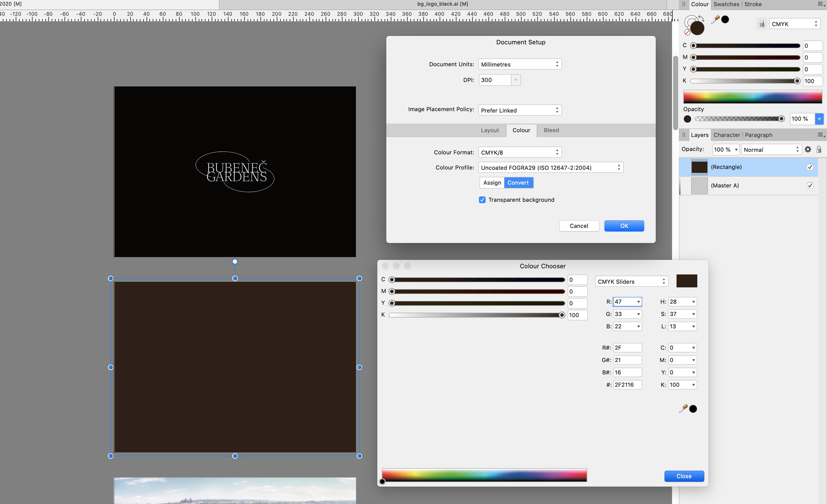Switch to the Swatches tab
This screenshot has width=827, height=504.
click(726, 4)
